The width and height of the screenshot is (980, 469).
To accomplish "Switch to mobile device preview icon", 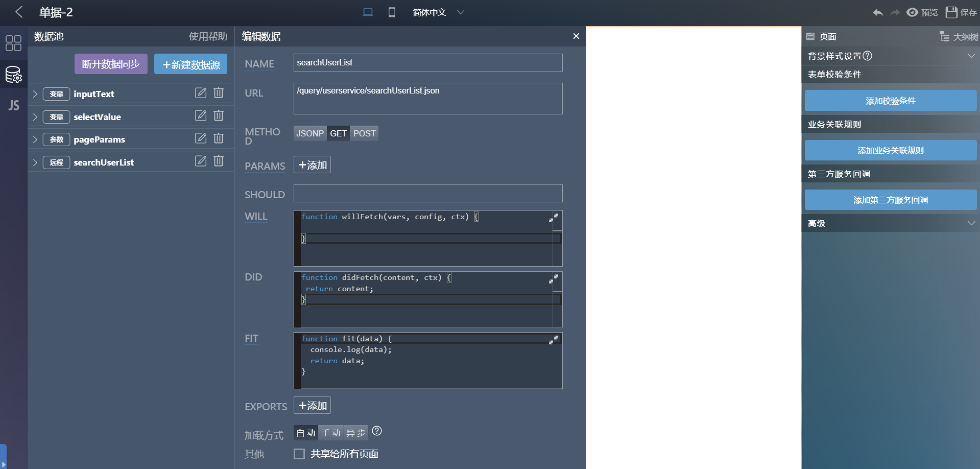I will [x=392, y=12].
